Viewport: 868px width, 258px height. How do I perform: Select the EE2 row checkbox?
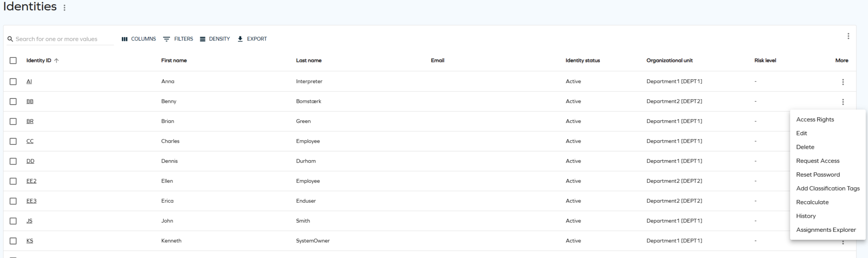tap(13, 181)
